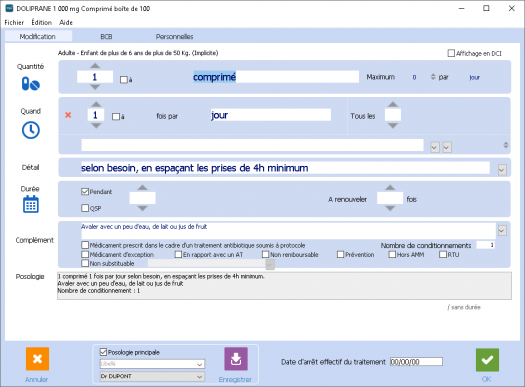Remove frequency line with red X
Screen dimensions: 525x387
pos(68,115)
